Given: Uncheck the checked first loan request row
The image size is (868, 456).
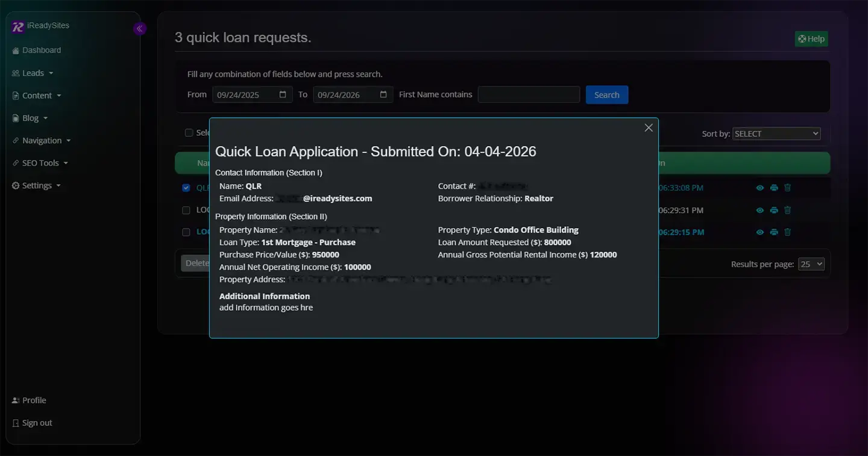Looking at the screenshot, I should point(186,188).
